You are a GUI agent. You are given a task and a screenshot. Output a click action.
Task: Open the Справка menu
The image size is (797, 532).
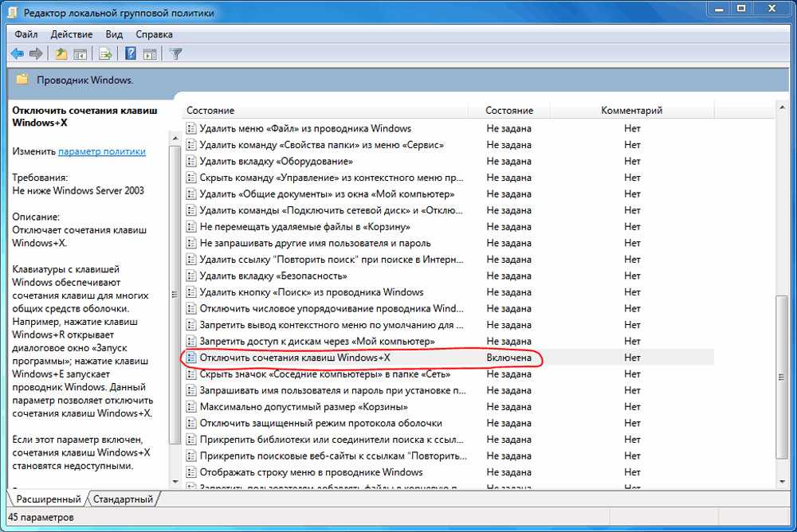click(155, 34)
